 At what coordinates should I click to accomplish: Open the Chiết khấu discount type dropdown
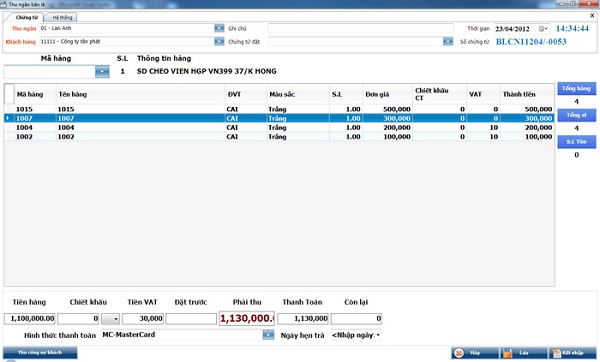[111, 319]
